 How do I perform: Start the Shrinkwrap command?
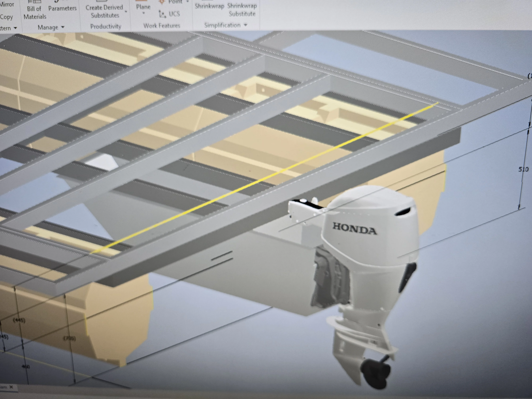209,6
